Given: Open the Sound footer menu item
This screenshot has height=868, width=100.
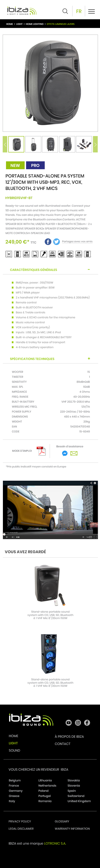Looking at the screenshot, I should click(14, 750).
